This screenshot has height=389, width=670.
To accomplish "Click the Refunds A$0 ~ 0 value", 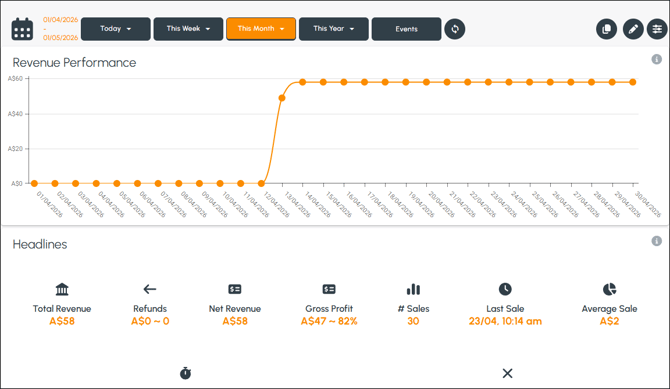I will [150, 321].
